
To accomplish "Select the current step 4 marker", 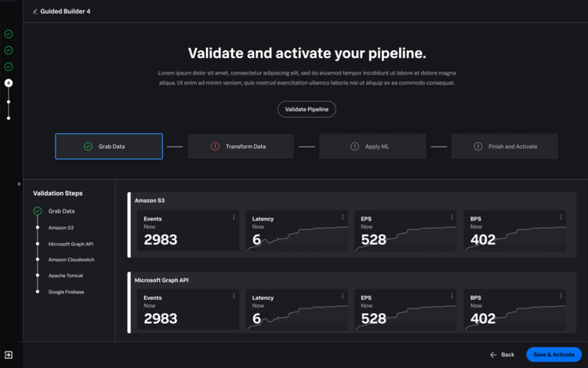I will pyautogui.click(x=9, y=83).
